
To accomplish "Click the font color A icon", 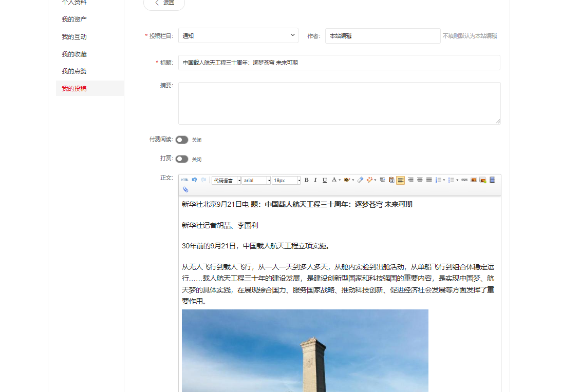I will tap(334, 180).
